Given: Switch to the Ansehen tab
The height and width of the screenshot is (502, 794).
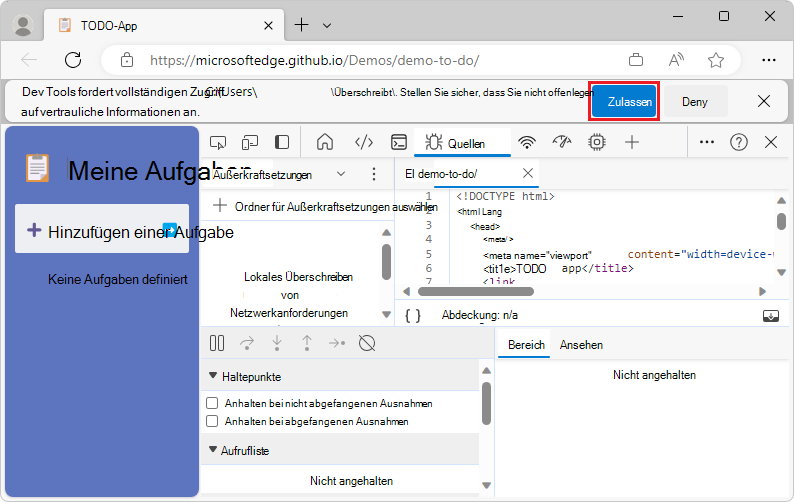Looking at the screenshot, I should [581, 345].
